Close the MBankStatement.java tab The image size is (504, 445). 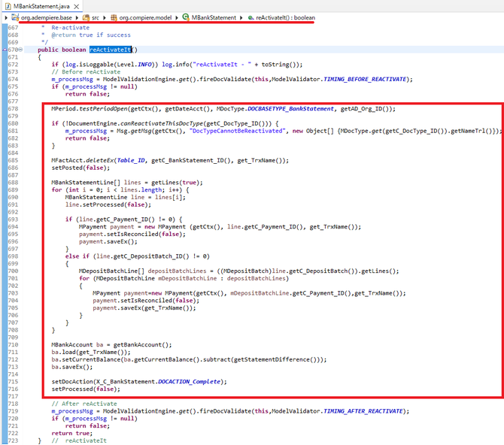click(x=77, y=7)
